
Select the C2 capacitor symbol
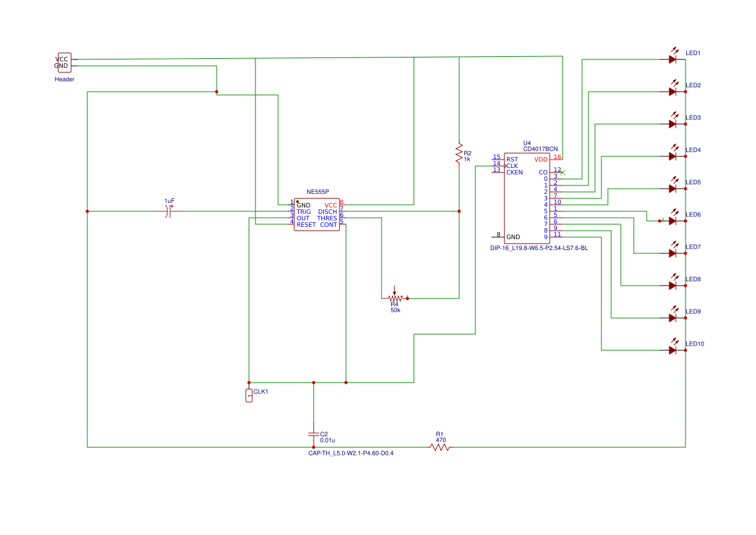pyautogui.click(x=314, y=434)
